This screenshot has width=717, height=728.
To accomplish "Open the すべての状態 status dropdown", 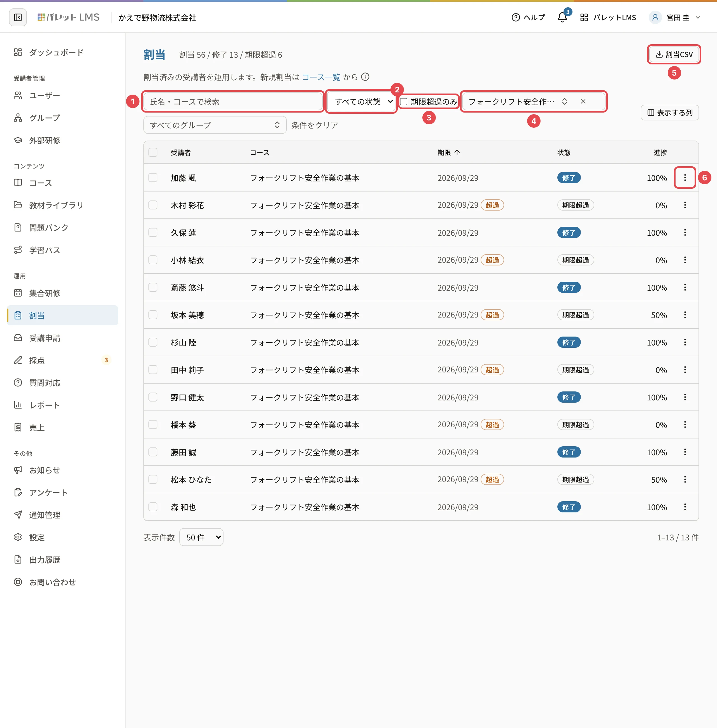I will (362, 102).
